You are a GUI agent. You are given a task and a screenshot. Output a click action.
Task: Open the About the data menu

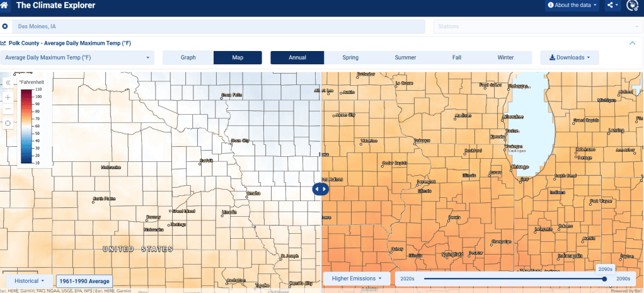click(573, 6)
